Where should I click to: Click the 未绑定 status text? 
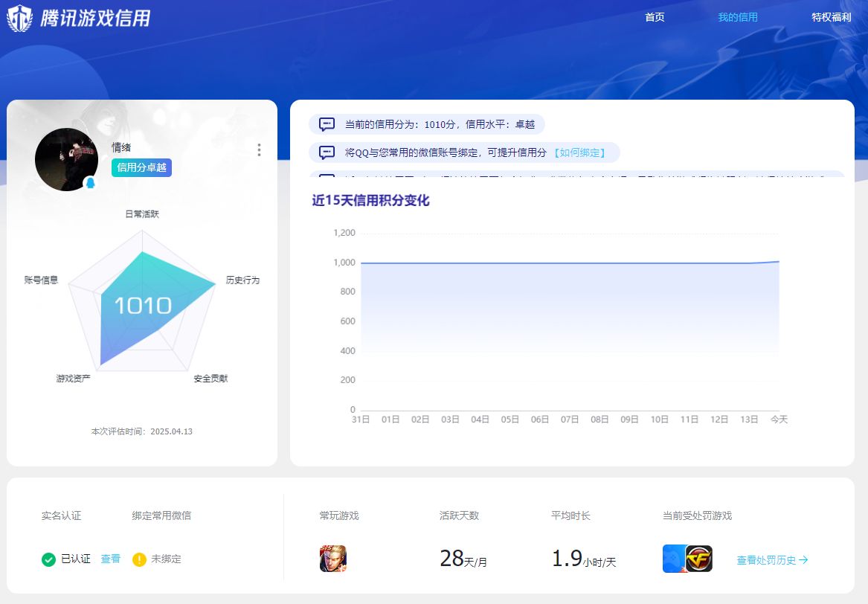(166, 559)
